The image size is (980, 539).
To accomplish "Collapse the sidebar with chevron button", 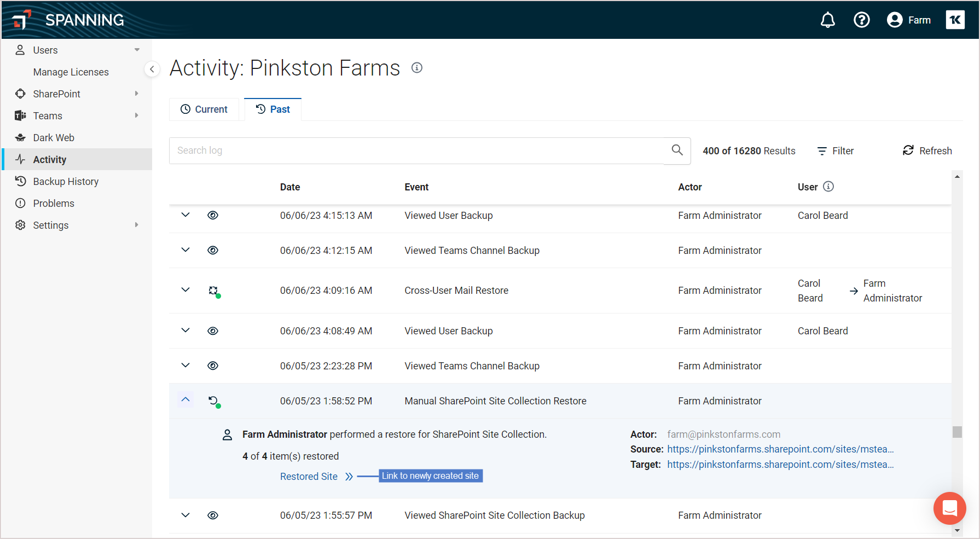I will 152,69.
